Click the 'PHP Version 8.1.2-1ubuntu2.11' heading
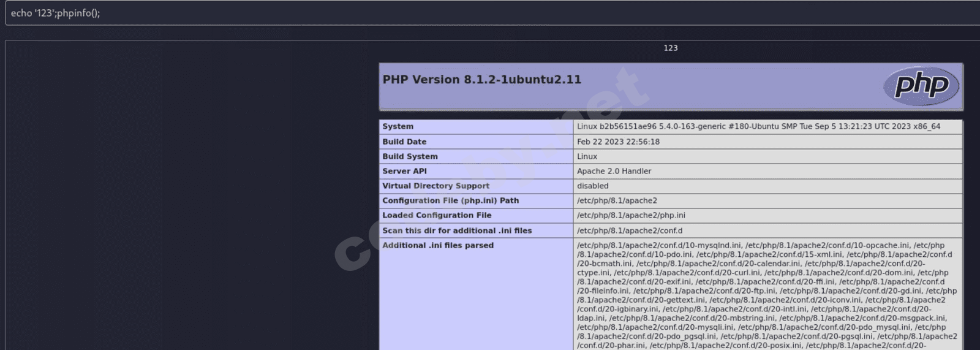The height and width of the screenshot is (350, 980). (481, 80)
